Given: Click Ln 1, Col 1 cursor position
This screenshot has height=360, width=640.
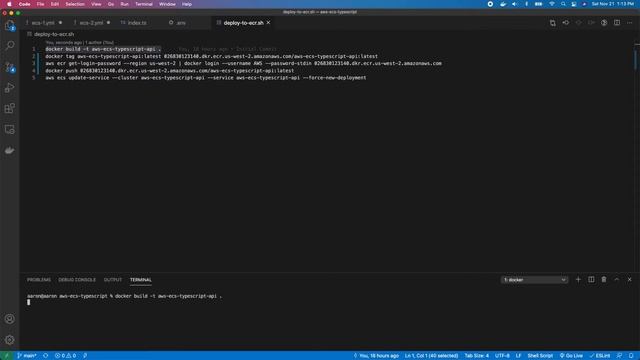Looking at the screenshot, I should pos(431,356).
